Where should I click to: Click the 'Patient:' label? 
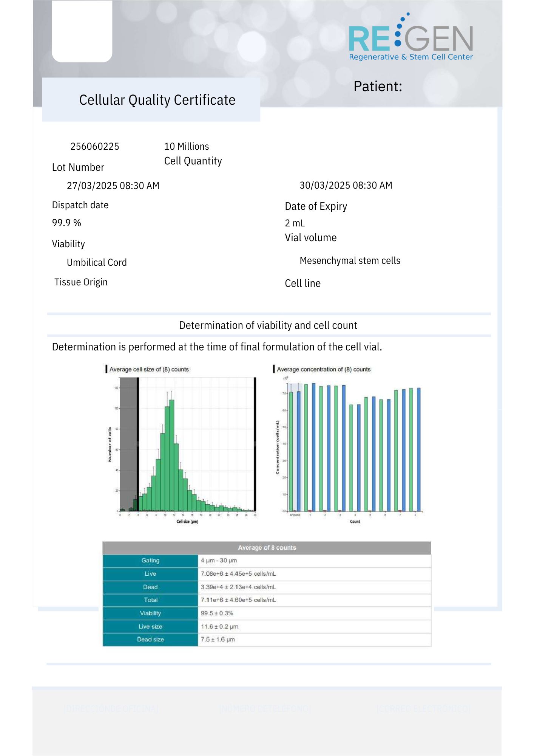coord(378,86)
